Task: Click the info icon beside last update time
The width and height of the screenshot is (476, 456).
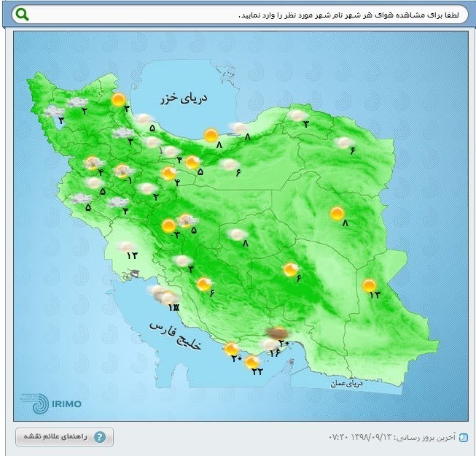Action: pos(464,437)
